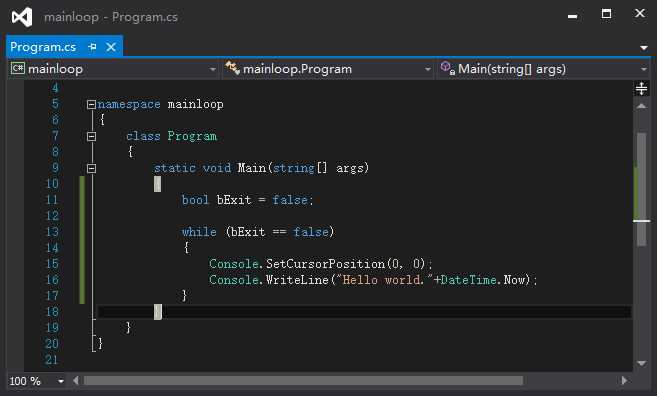Click line number 18 in the margin
657x396 pixels.
(52, 311)
